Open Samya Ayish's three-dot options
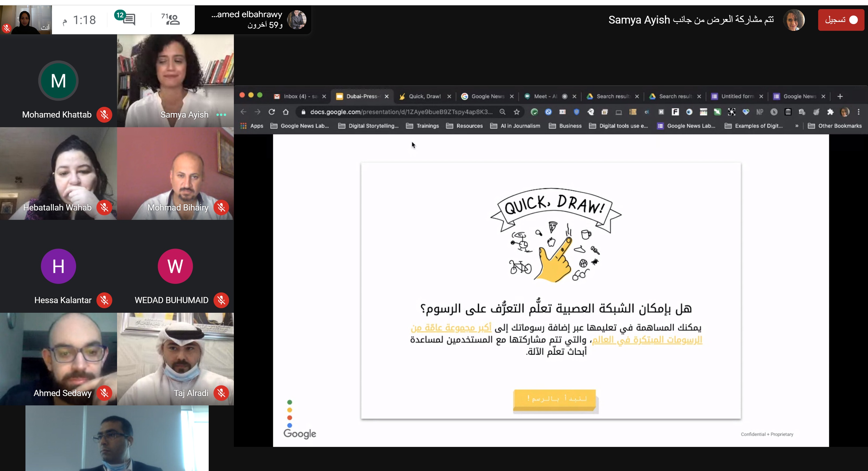Image resolution: width=868 pixels, height=471 pixels. click(221, 114)
